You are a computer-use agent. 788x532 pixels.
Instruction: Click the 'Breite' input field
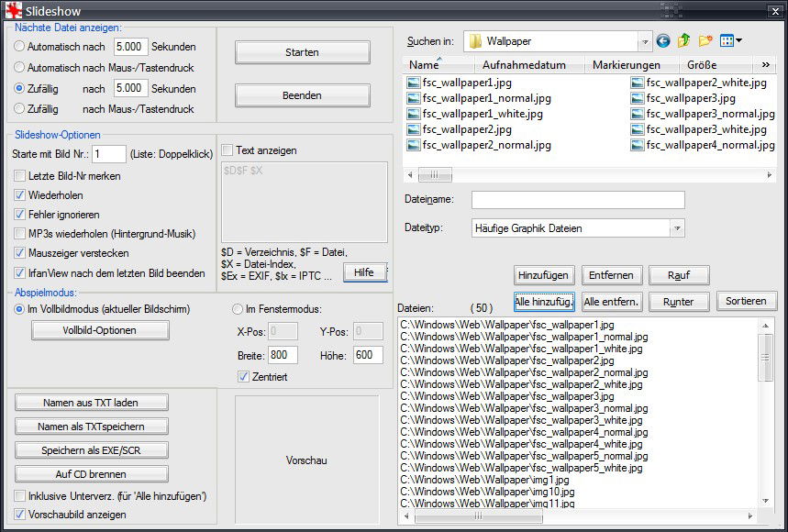pyautogui.click(x=283, y=355)
